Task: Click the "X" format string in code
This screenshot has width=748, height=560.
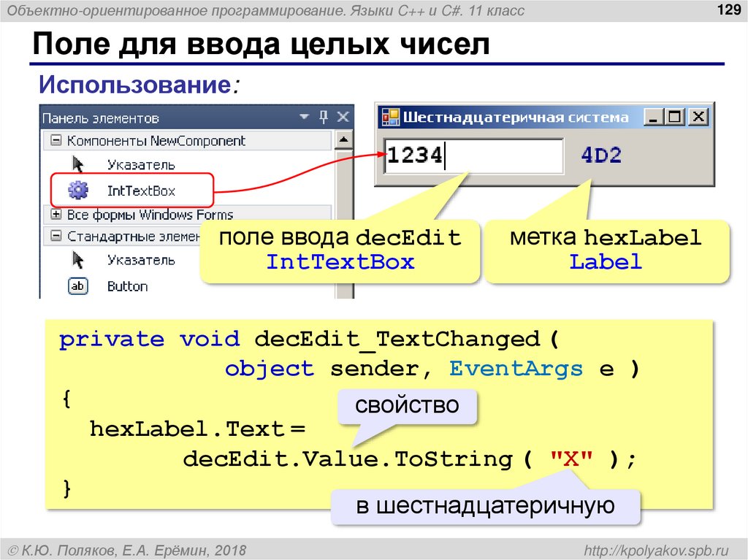Action: point(571,459)
